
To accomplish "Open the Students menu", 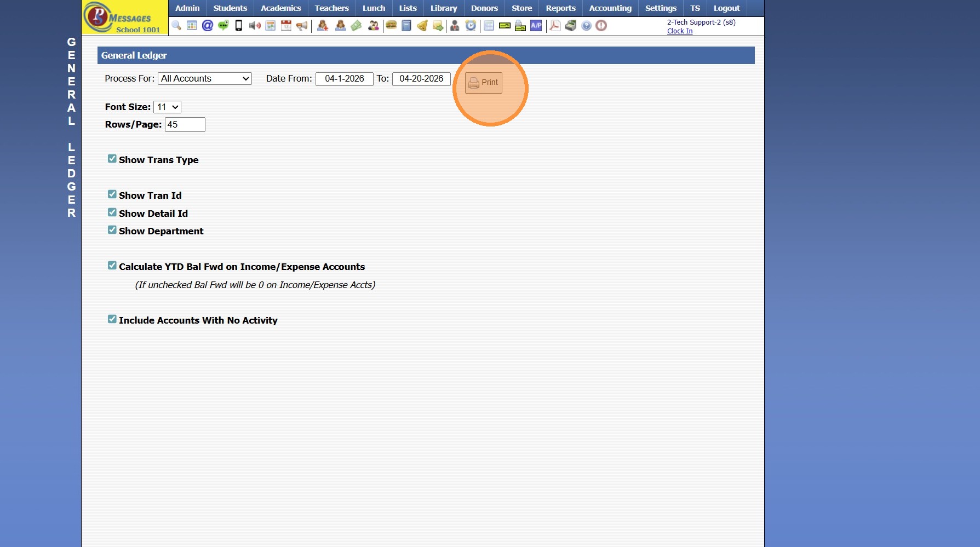I will [230, 8].
